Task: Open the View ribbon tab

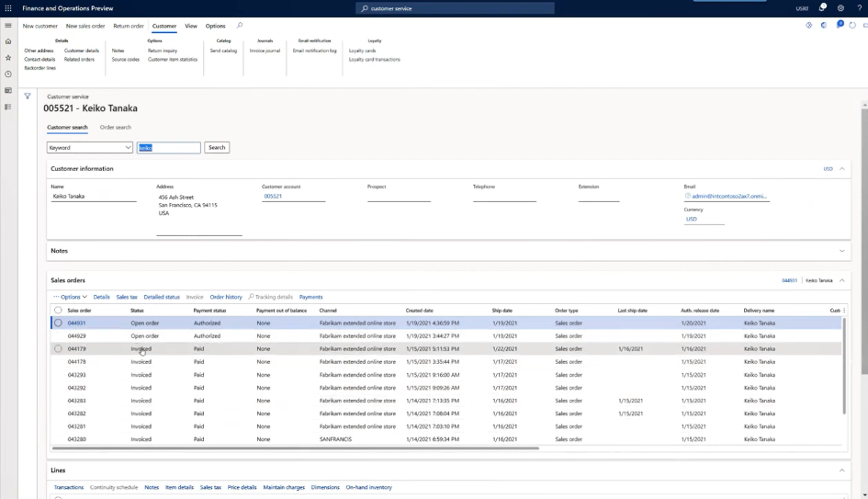Action: [x=191, y=26]
